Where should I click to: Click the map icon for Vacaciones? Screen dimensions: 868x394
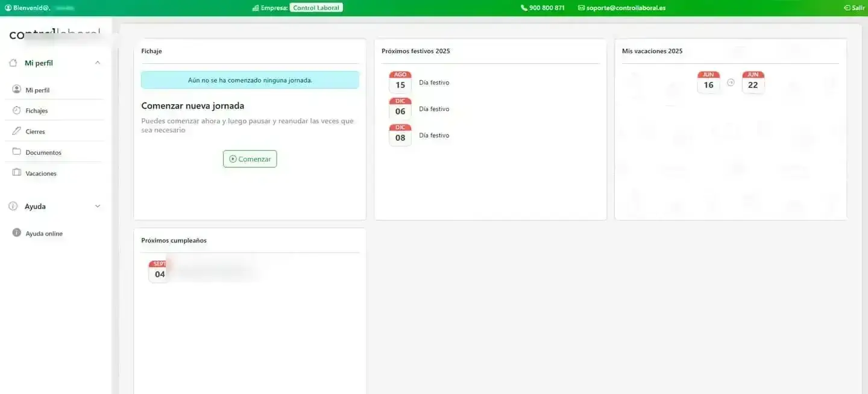[16, 172]
